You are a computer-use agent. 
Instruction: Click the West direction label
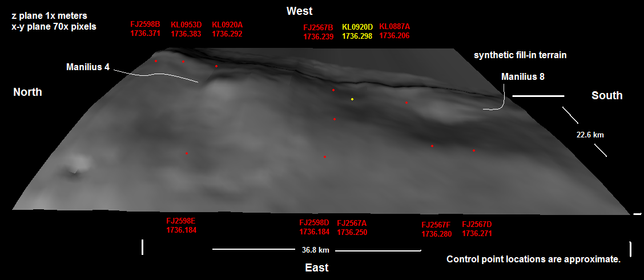point(300,11)
